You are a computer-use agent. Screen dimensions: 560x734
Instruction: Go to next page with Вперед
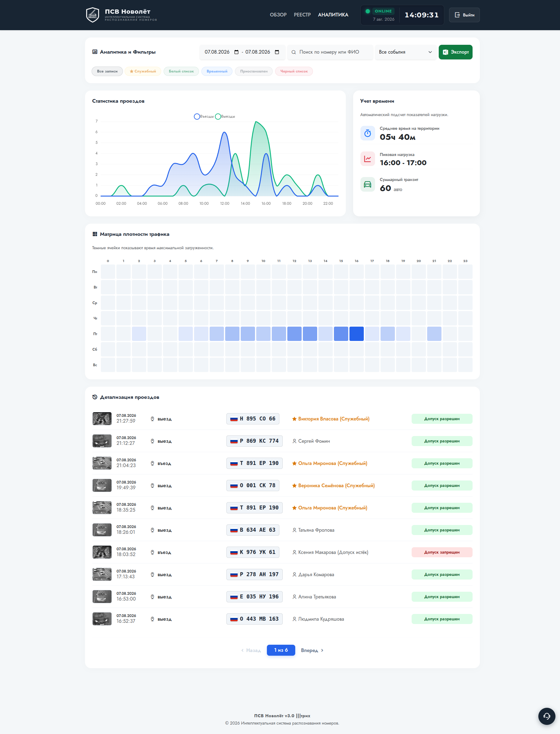(x=312, y=650)
